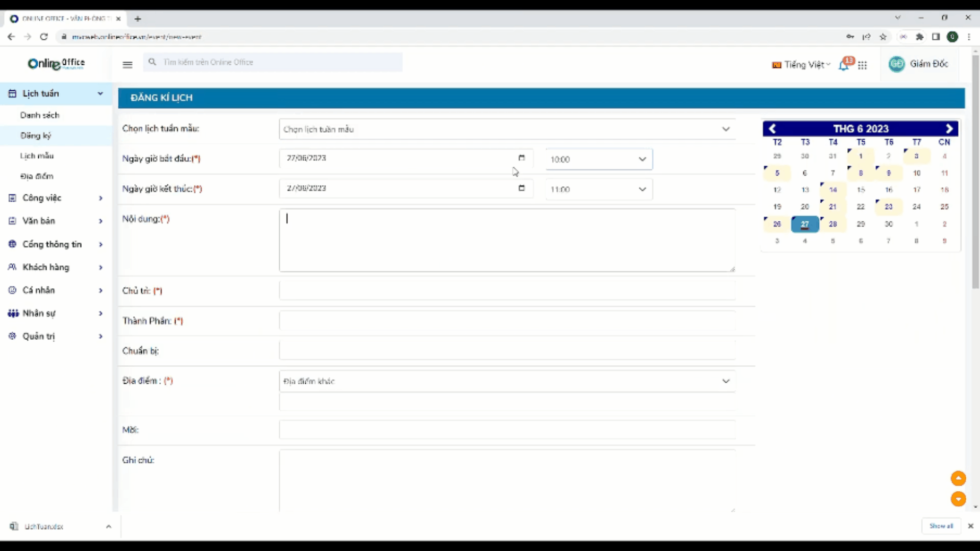Open the Địa điểm khác dropdown
This screenshot has height=551, width=980.
(507, 381)
